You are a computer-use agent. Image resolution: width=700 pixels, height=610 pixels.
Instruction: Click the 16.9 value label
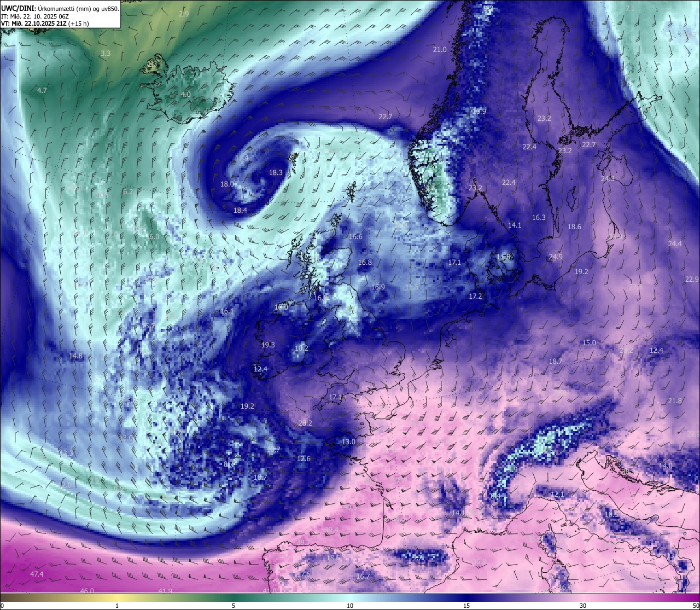point(378,287)
